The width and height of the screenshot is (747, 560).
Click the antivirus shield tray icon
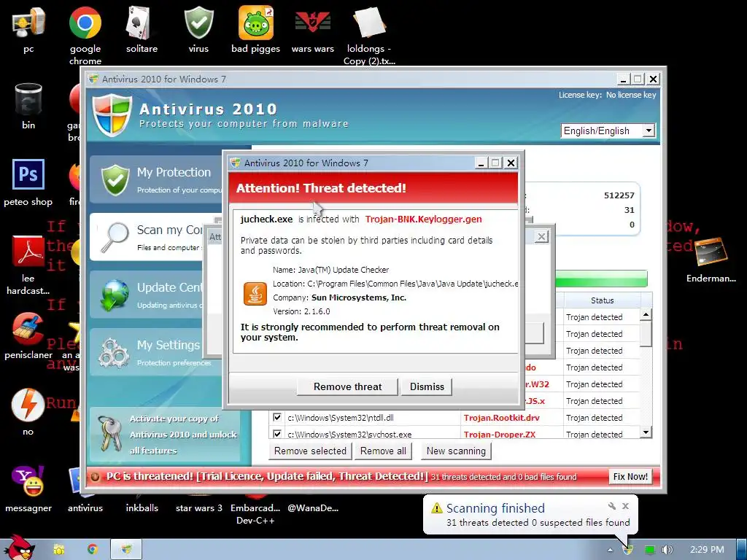point(628,550)
